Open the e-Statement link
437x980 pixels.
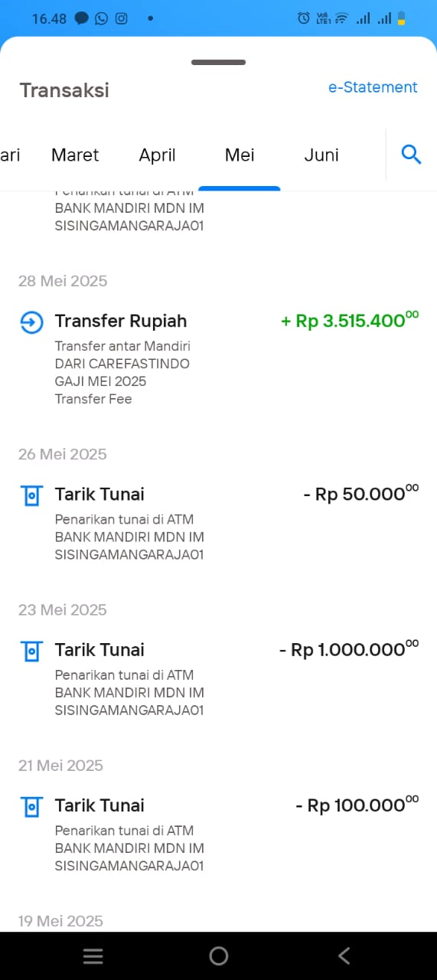[x=373, y=87]
